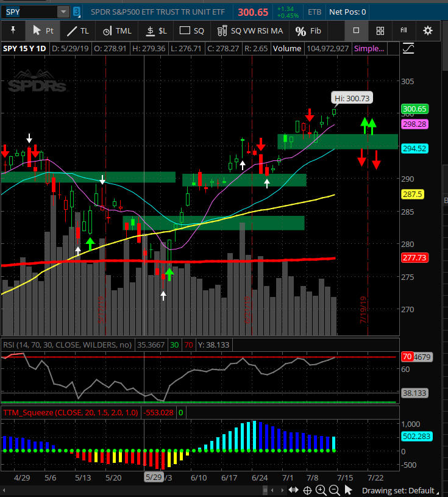Click the blue link number 3 icon

click(76, 12)
